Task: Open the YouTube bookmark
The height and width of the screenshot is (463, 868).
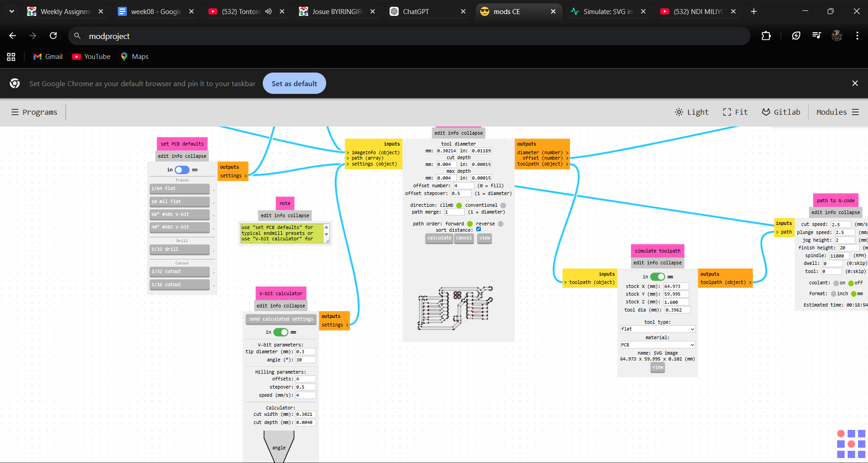Action: pyautogui.click(x=91, y=57)
